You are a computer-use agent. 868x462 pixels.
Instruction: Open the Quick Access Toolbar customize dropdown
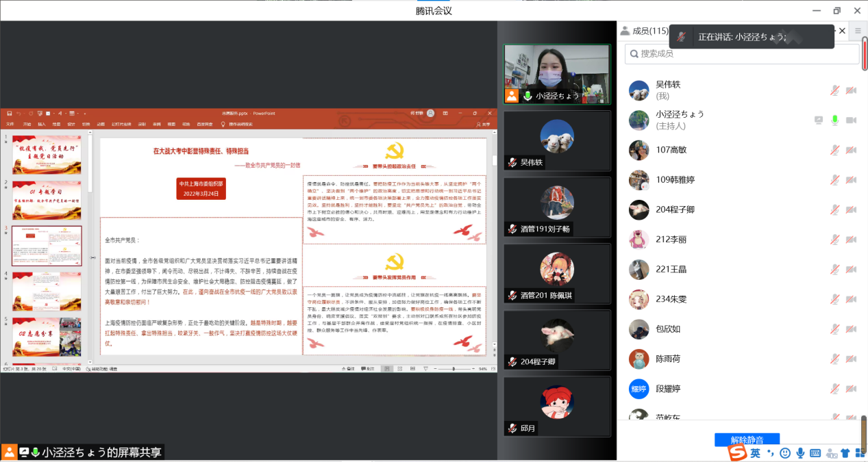tap(84, 113)
